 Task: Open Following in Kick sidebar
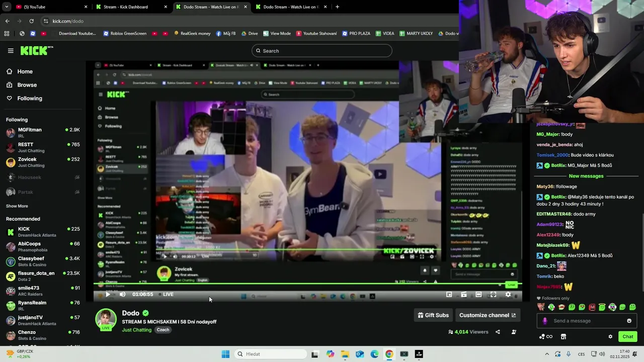[x=24, y=99]
